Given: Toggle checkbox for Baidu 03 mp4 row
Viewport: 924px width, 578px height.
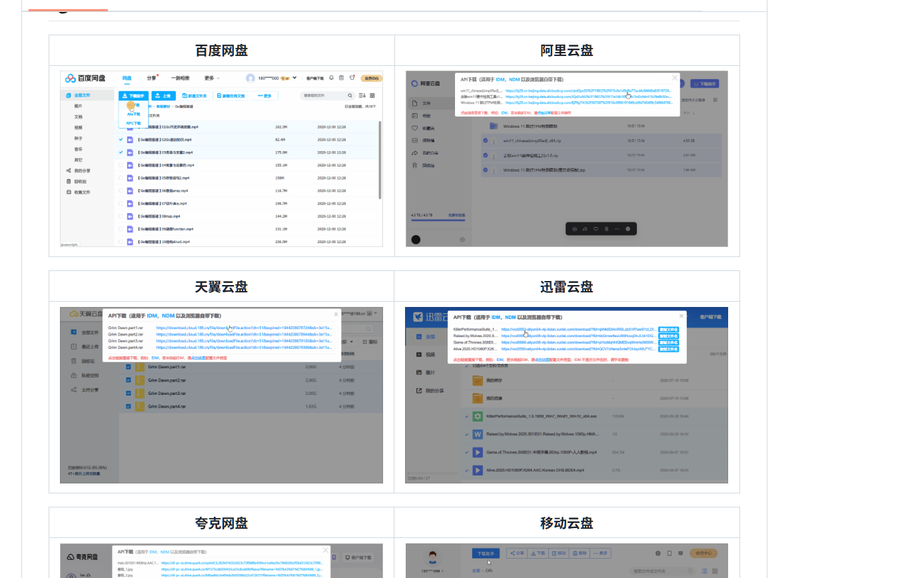Looking at the screenshot, I should (x=121, y=152).
